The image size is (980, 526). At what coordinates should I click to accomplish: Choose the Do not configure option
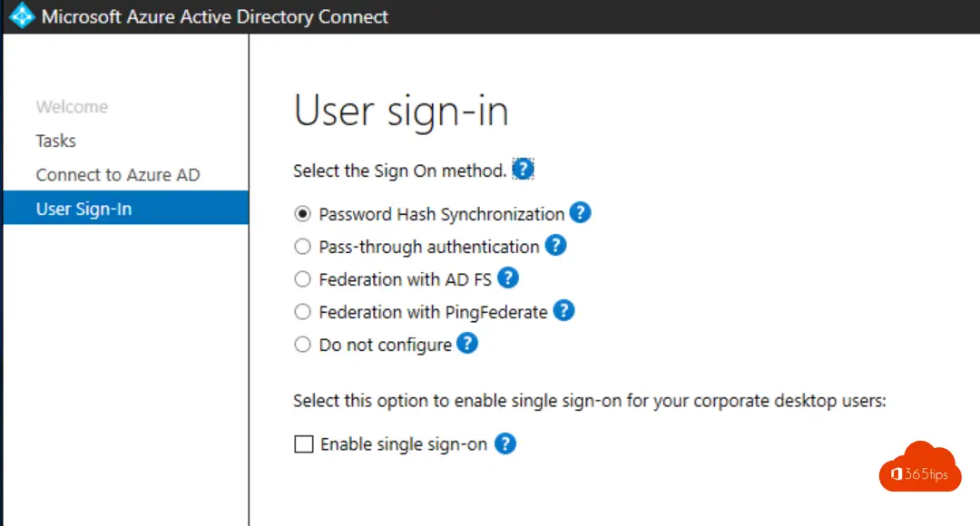(302, 345)
